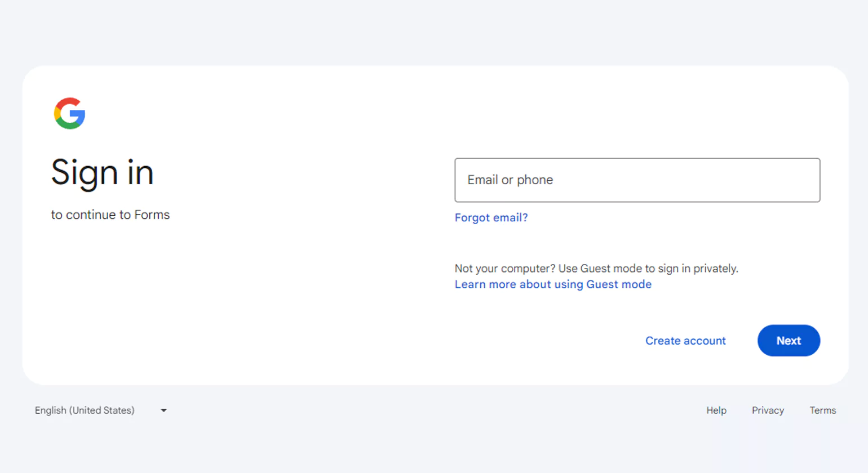Viewport: 868px width, 473px height.
Task: Click Create account next to Next
Action: pos(685,340)
